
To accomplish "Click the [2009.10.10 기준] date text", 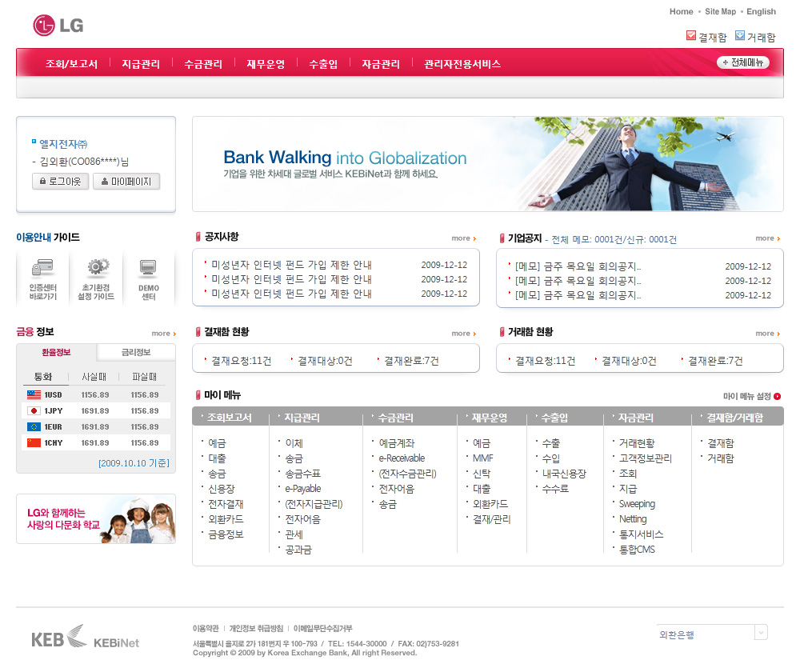I will click(134, 462).
